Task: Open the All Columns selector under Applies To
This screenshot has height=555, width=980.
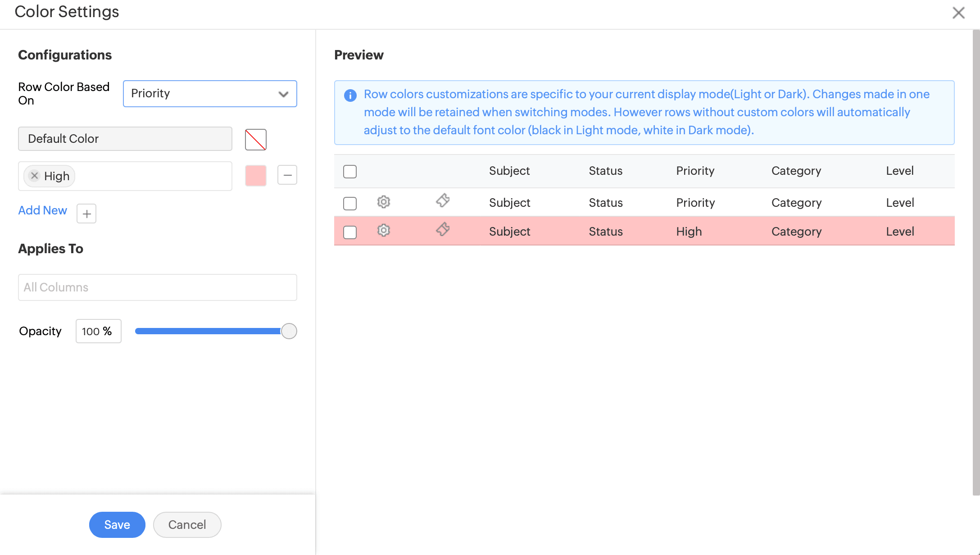Action: click(x=158, y=287)
